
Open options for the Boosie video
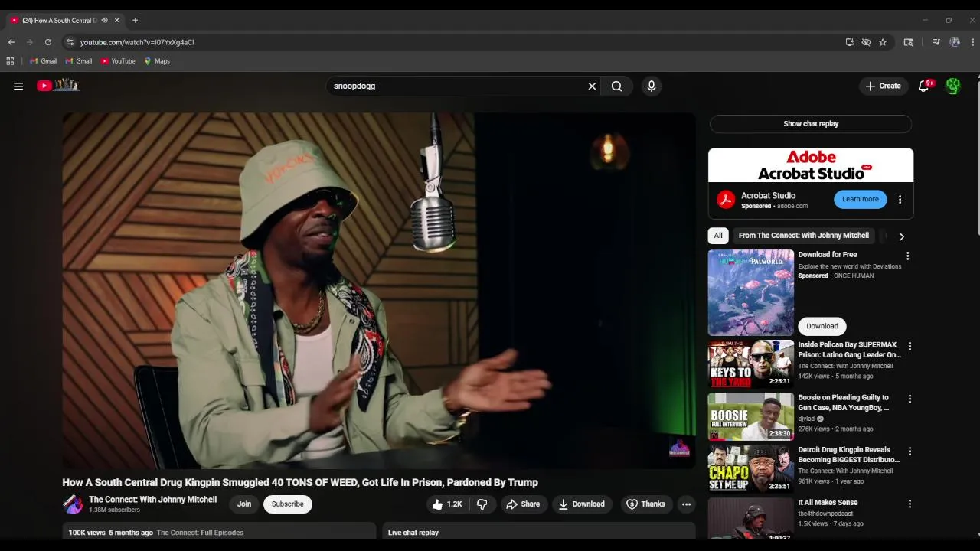[x=910, y=399]
